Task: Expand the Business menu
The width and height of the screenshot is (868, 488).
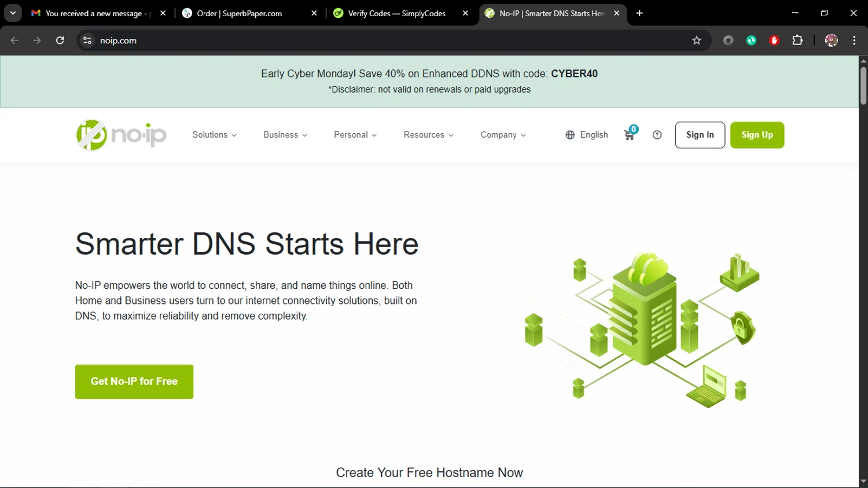Action: [x=285, y=135]
